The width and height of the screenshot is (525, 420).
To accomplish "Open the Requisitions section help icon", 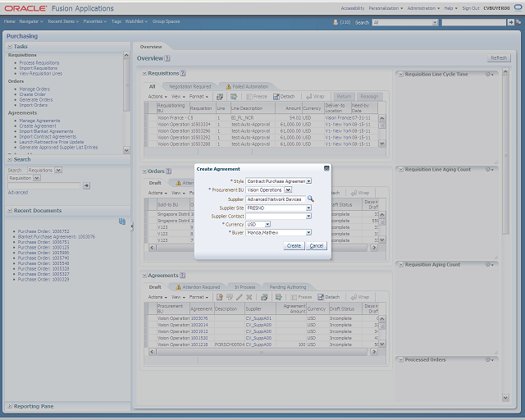I will [x=183, y=73].
